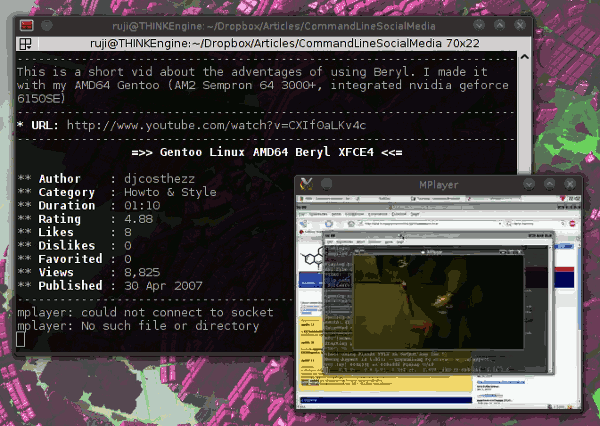This screenshot has height=426, width=600.
Task: Close the MPlayer window
Action: (x=570, y=184)
